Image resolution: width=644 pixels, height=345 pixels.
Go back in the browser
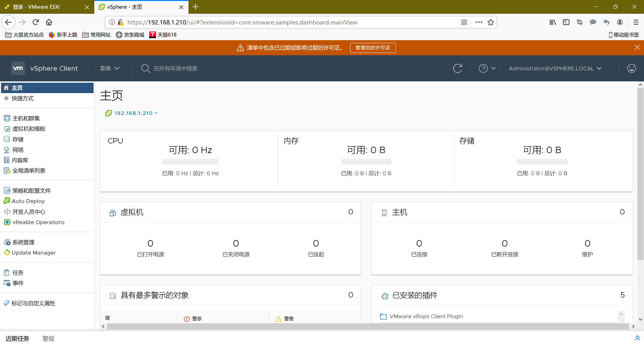[8, 22]
